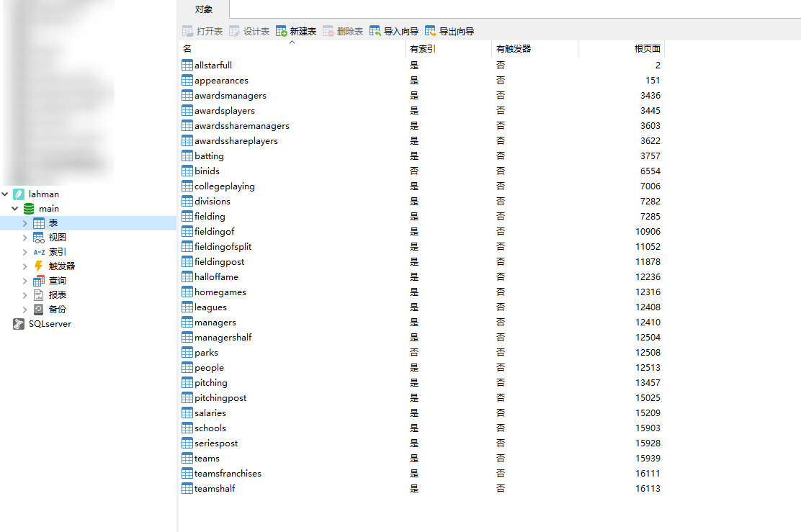Select the collegeplaying table name
This screenshot has height=532, width=801.
[x=224, y=186]
